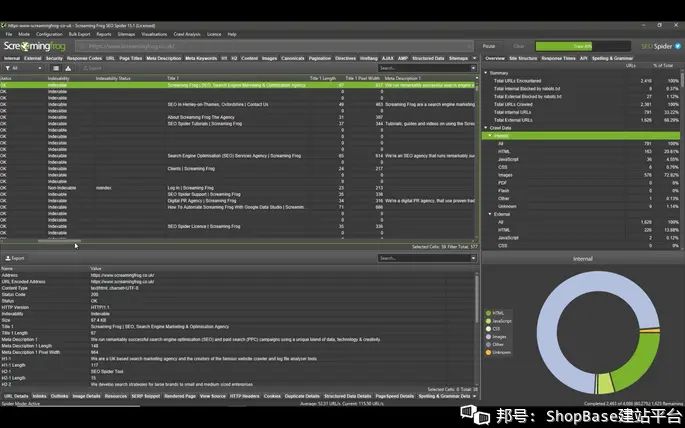
Task: Collapse the Summary tree section
Action: coord(485,73)
